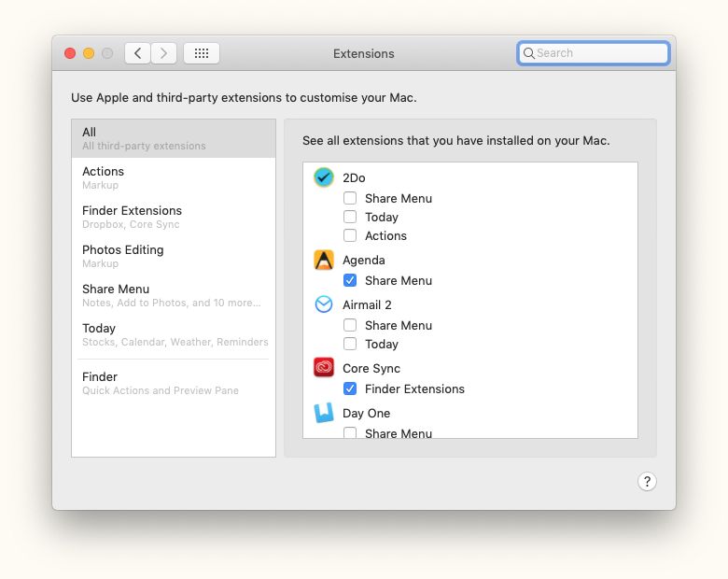
Task: Minimize the Extensions window
Action: click(x=89, y=53)
